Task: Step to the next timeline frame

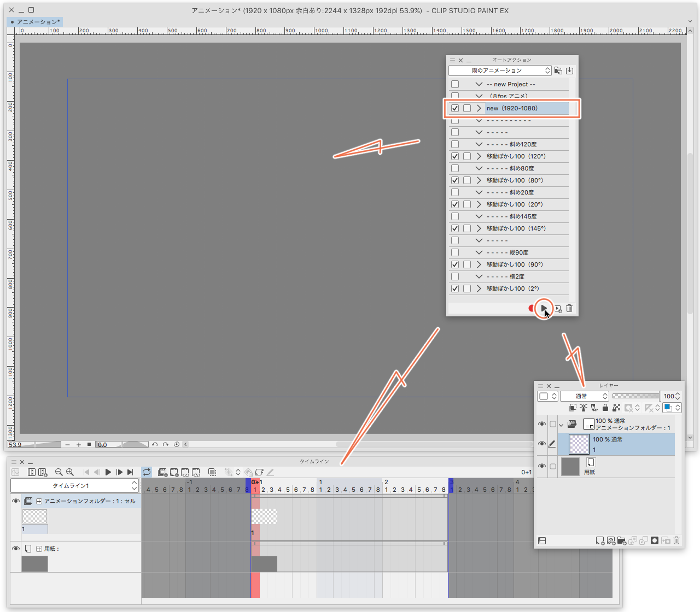Action: (119, 472)
